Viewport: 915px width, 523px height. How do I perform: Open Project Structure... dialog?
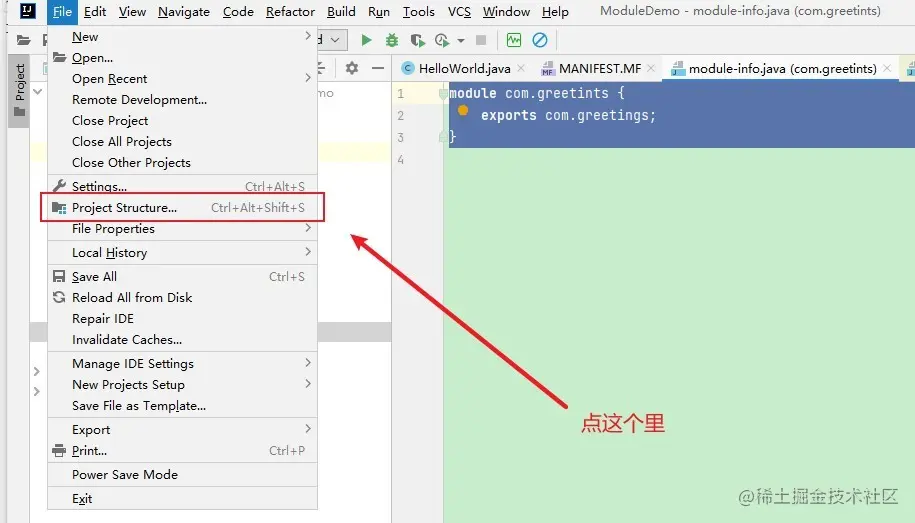(182, 208)
